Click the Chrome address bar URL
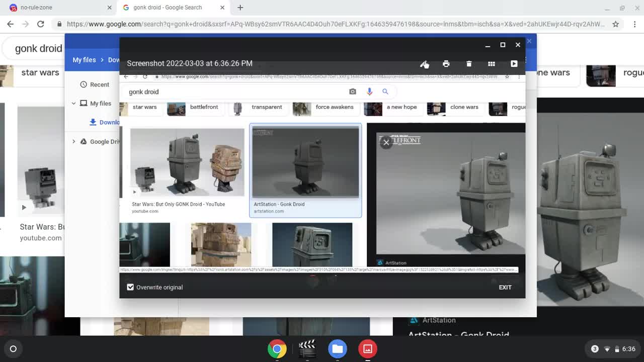 336,24
